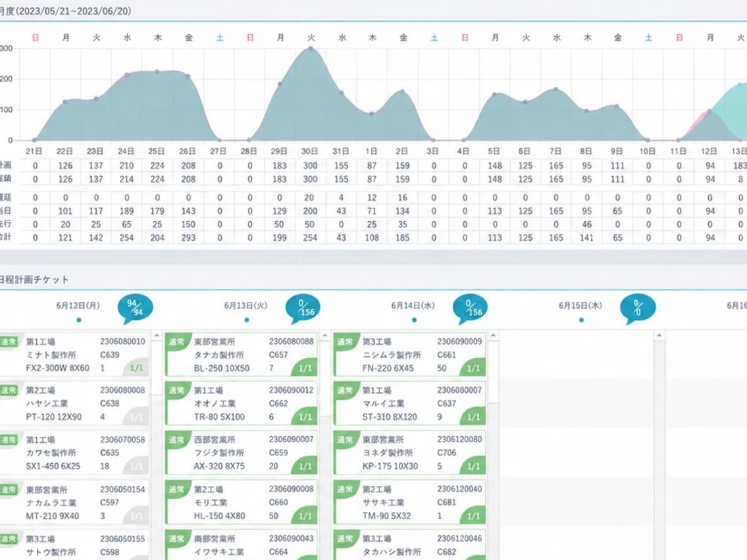Viewport: 747px width, 560px height.
Task: Open the フジタ製作所 AX-320 ticket
Action: [242, 452]
